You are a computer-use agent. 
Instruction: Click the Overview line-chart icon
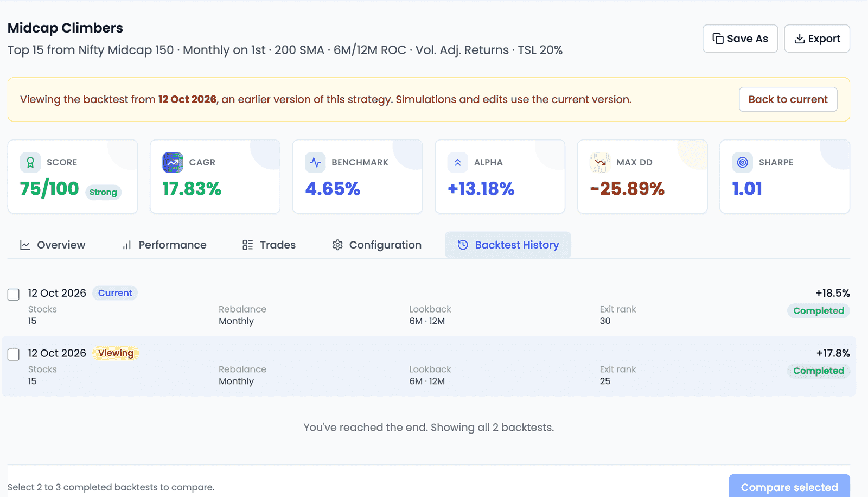[25, 245]
